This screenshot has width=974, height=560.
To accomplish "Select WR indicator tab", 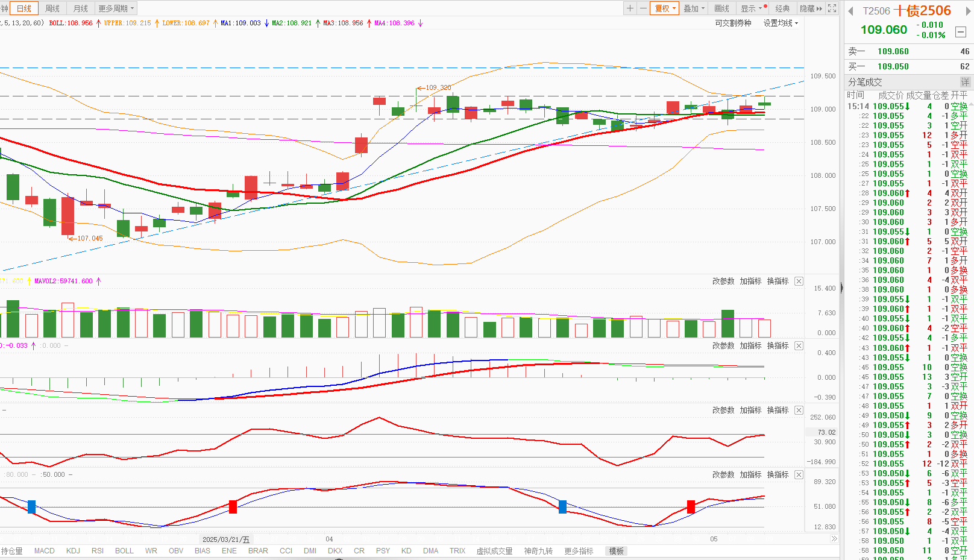I will (151, 551).
